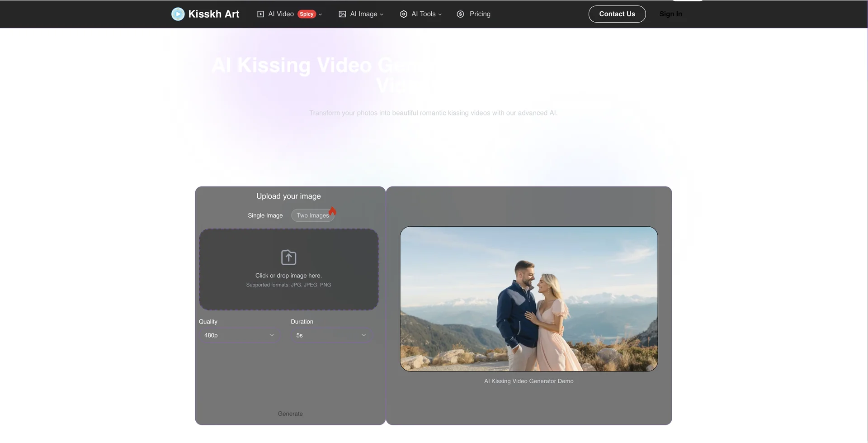868x443 pixels.
Task: Open the Quality 480p dropdown
Action: coord(239,335)
